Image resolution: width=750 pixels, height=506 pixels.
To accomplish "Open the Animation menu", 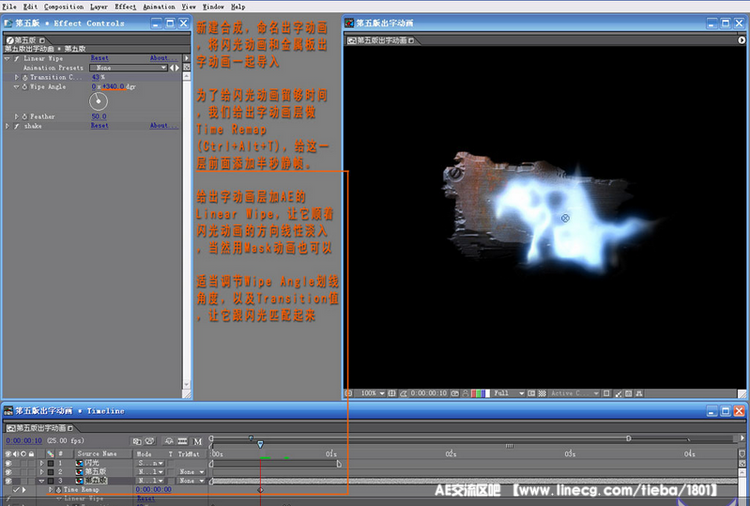I will tap(159, 7).
